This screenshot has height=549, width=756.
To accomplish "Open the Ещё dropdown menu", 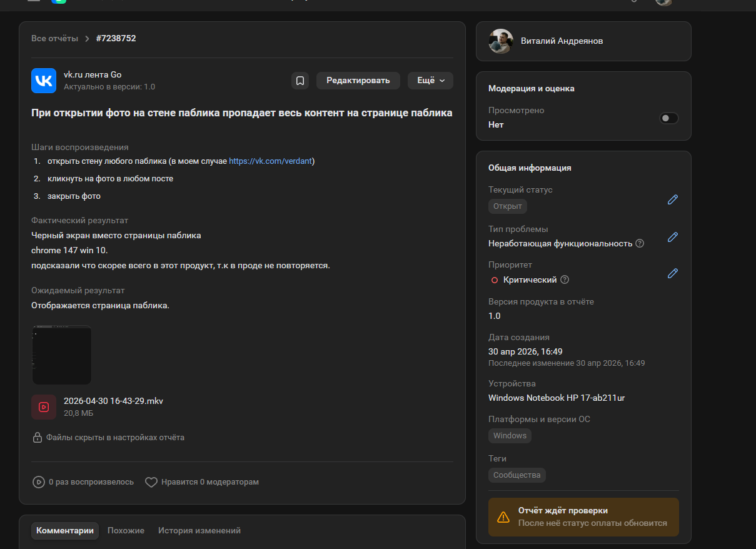I will pyautogui.click(x=430, y=81).
